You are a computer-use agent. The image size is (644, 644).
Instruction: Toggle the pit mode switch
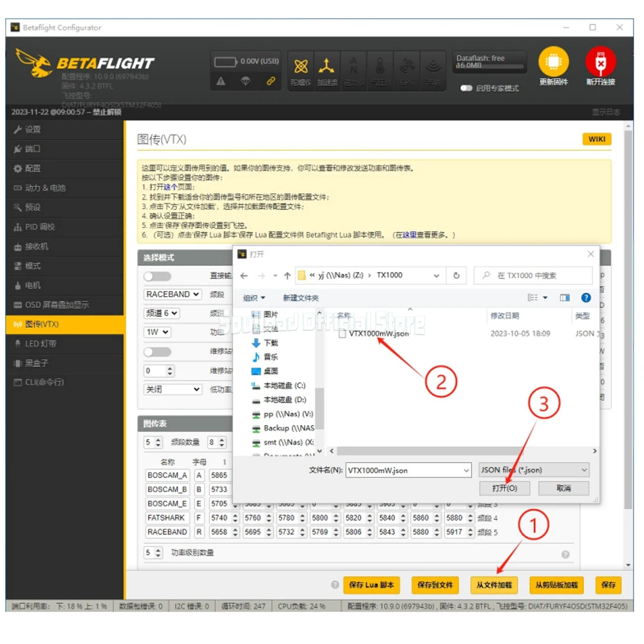point(157,352)
